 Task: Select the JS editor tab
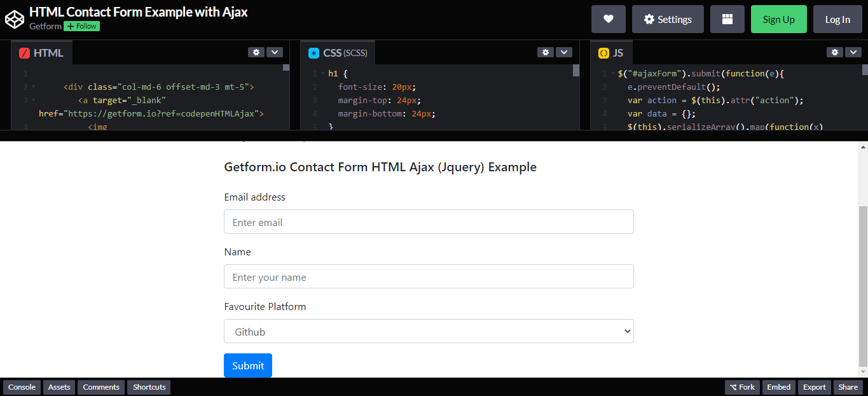click(611, 53)
